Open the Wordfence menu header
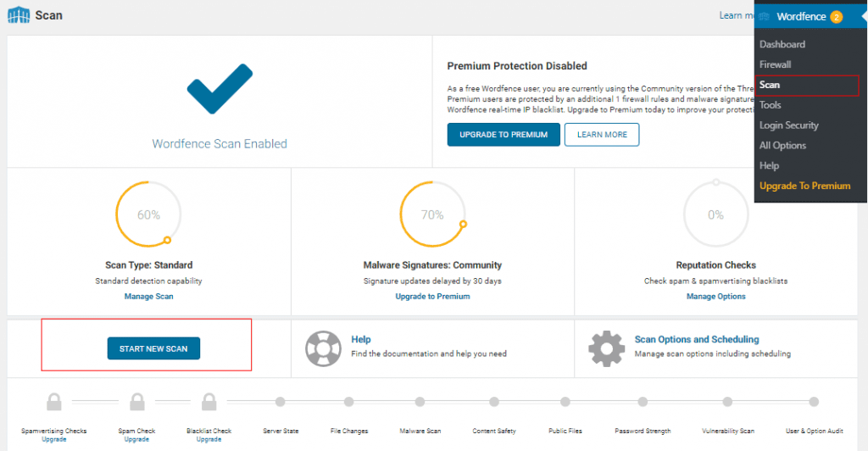Screen dimensions: 868x451 [x=811, y=17]
